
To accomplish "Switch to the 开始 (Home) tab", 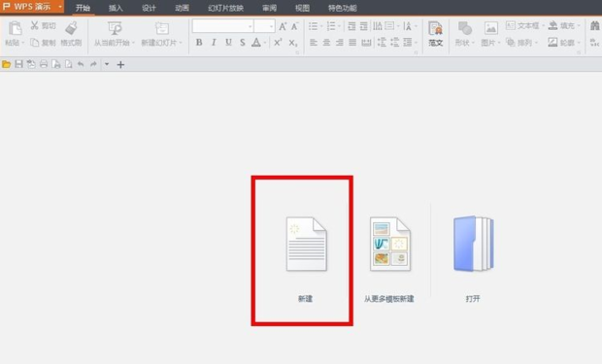I will tap(83, 8).
